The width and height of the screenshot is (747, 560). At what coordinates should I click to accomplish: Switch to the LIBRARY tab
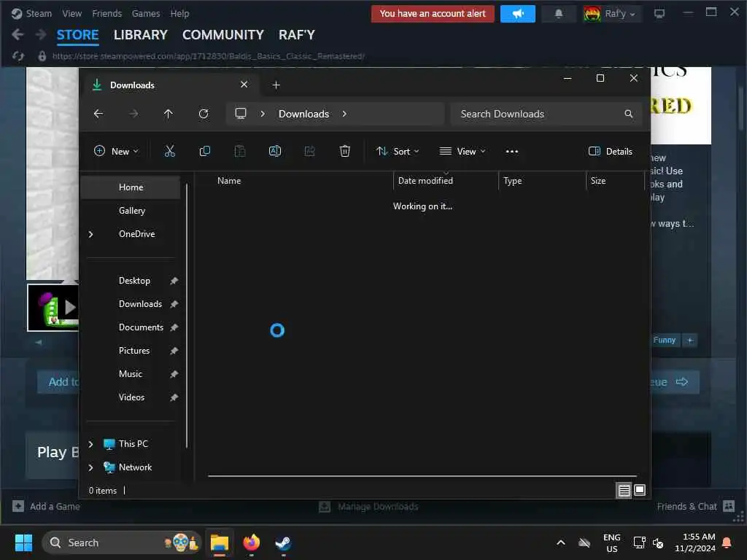pyautogui.click(x=141, y=35)
